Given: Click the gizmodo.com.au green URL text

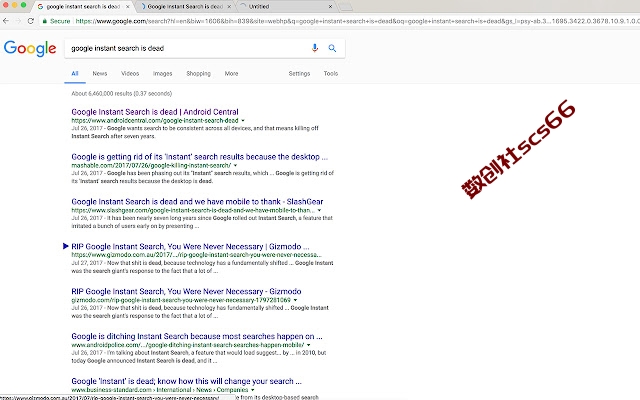Looking at the screenshot, I should tap(196, 255).
